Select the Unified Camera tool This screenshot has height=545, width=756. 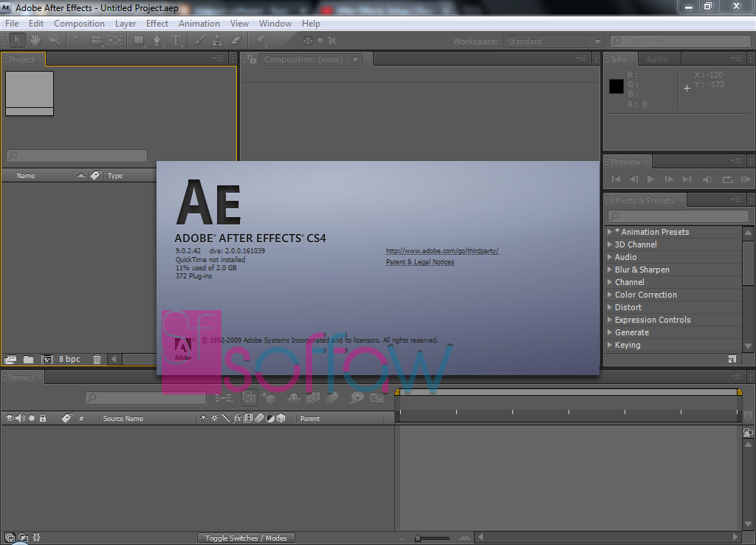click(97, 41)
